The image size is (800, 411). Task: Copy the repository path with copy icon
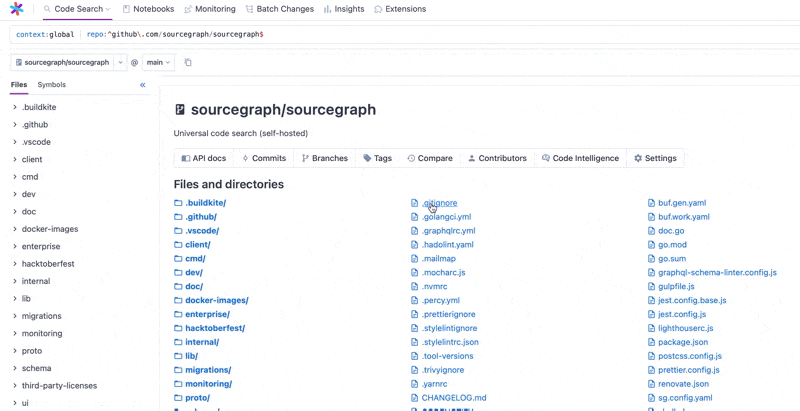188,62
